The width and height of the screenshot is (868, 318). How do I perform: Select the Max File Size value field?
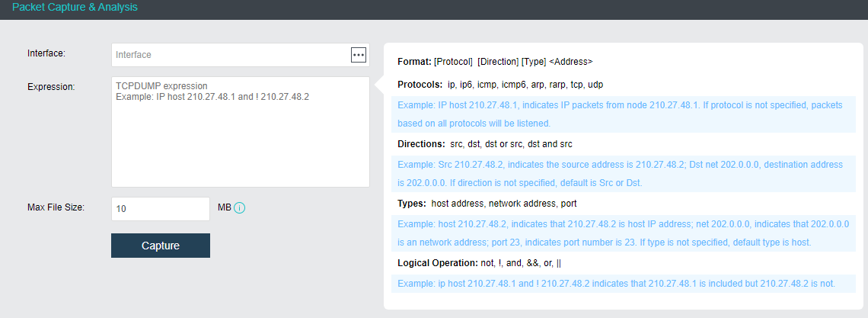tap(160, 208)
